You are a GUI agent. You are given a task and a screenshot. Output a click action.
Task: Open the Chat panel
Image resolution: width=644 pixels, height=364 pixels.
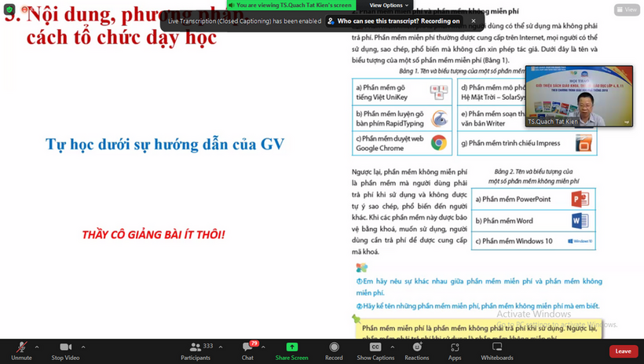[247, 347]
